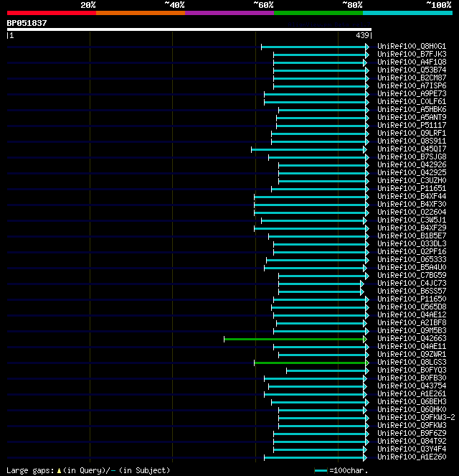Click UniRef100_A4F1Q8 subject name
This screenshot has height=476, width=459.
412,62
